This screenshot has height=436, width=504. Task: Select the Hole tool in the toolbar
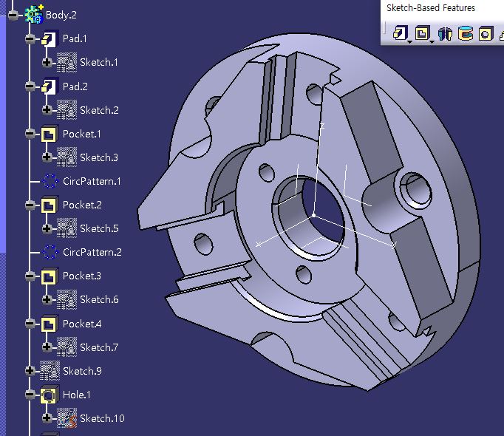coord(486,33)
